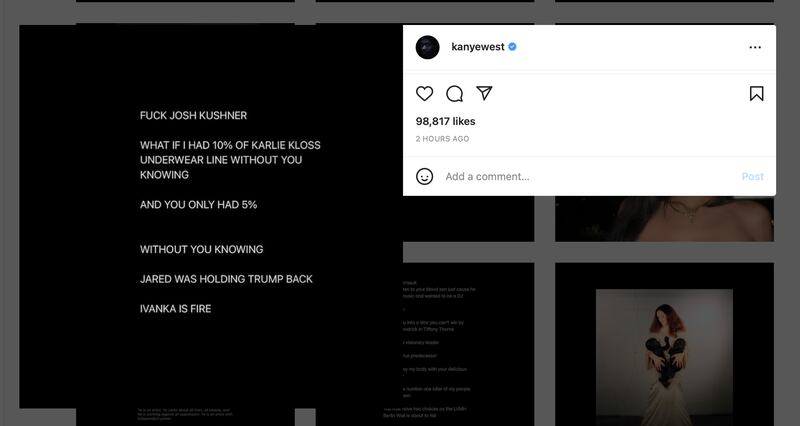
Task: Open the thumbnail of woman in white dress
Action: (x=664, y=344)
